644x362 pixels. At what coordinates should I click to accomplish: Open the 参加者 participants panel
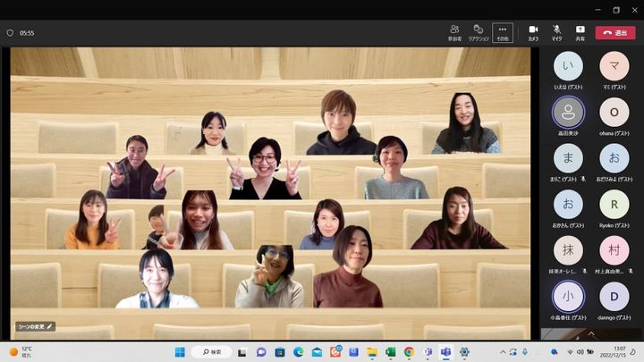click(x=454, y=32)
